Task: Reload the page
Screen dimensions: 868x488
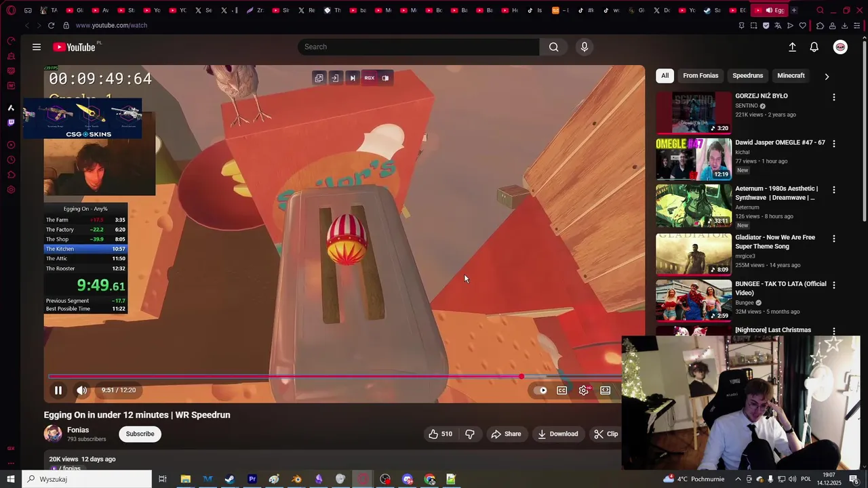Action: tap(51, 25)
